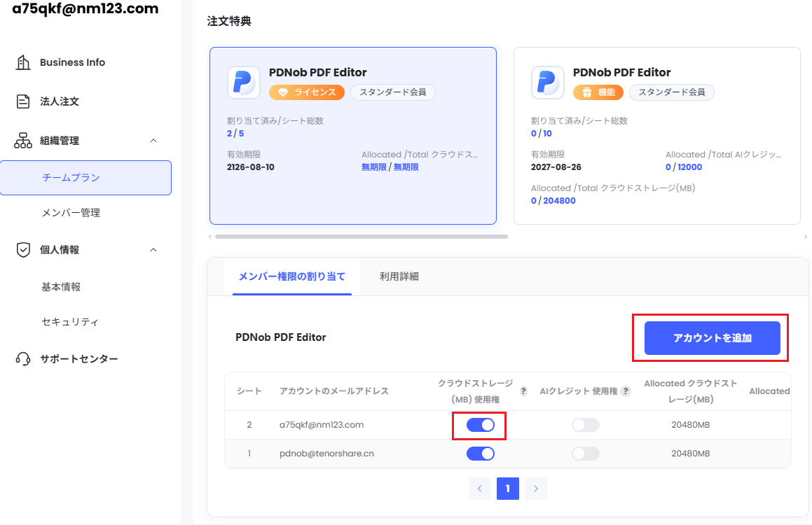Click account email header a75qkf@nm123.com at top
812x525 pixels.
(x=85, y=8)
